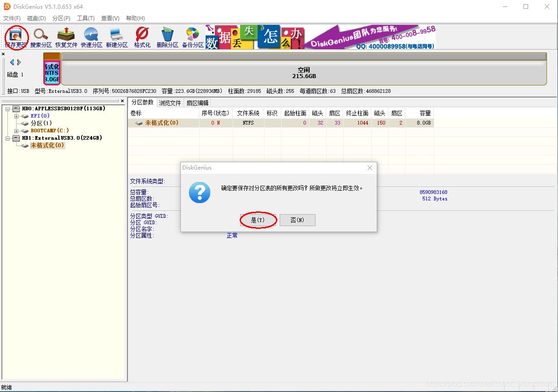Image resolution: width=558 pixels, height=392 pixels.
Task: Select the 空闲 215.6GB free space bar
Action: coord(304,69)
